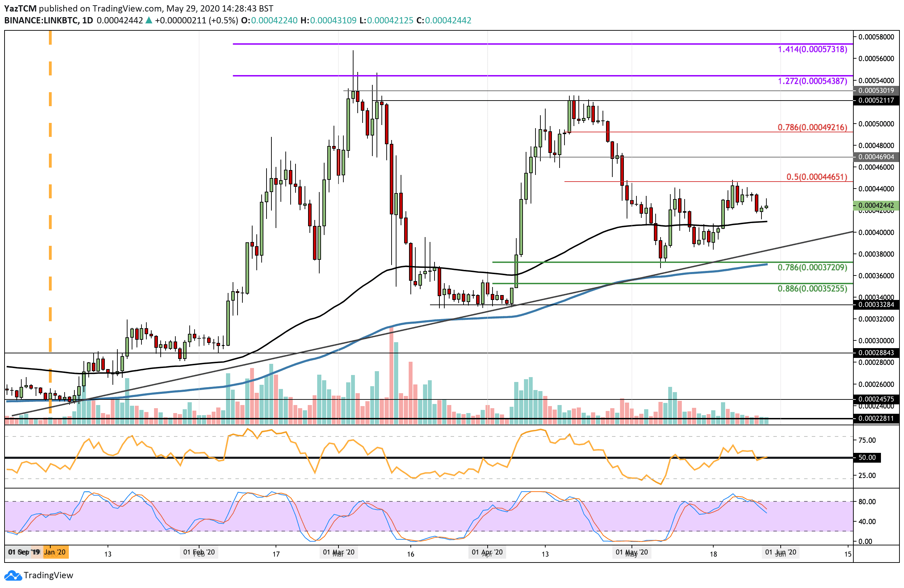
Task: Click the RSI 50.00 level tag
Action: pos(867,457)
